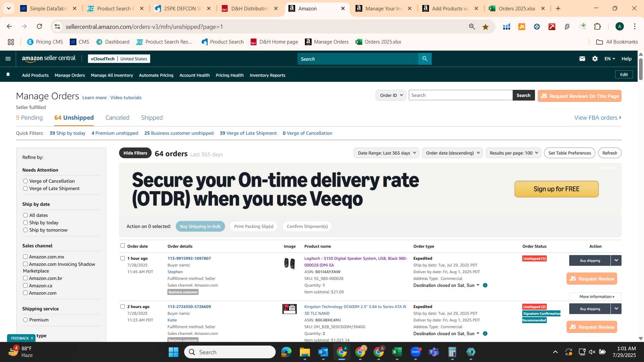This screenshot has height=362, width=644.
Task: Click the Seller Central header Search field
Action: click(x=358, y=59)
